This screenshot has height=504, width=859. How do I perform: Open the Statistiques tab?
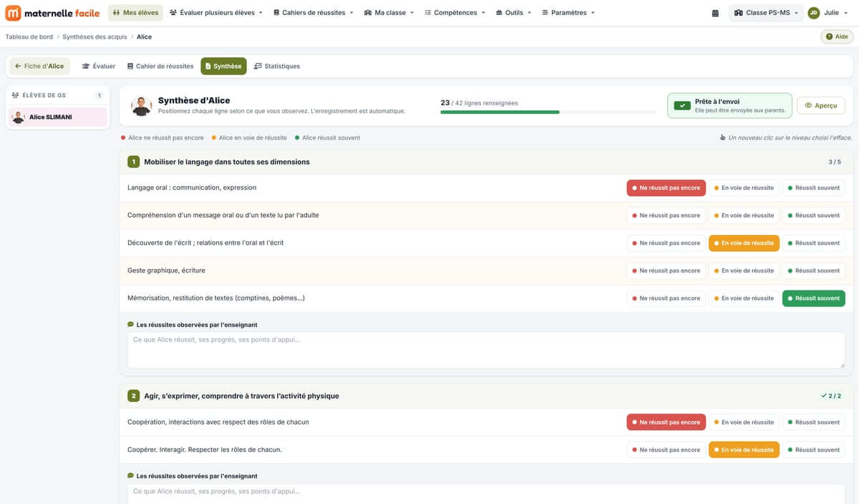click(x=277, y=66)
